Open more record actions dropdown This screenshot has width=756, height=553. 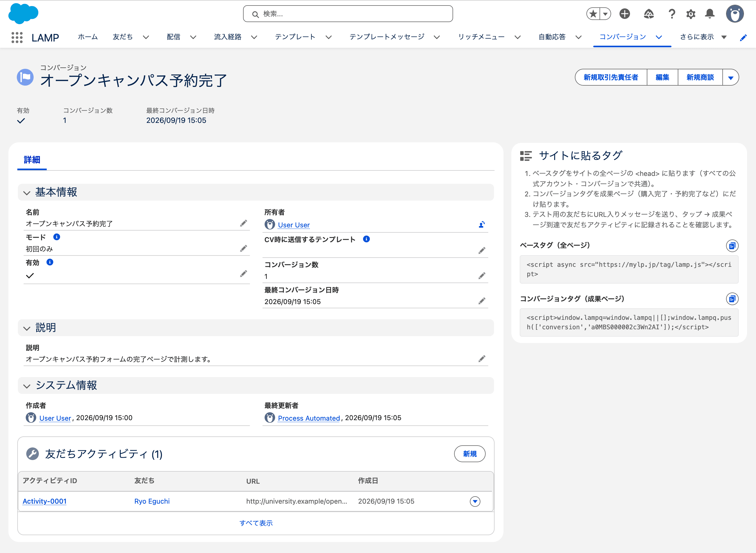[x=731, y=77]
